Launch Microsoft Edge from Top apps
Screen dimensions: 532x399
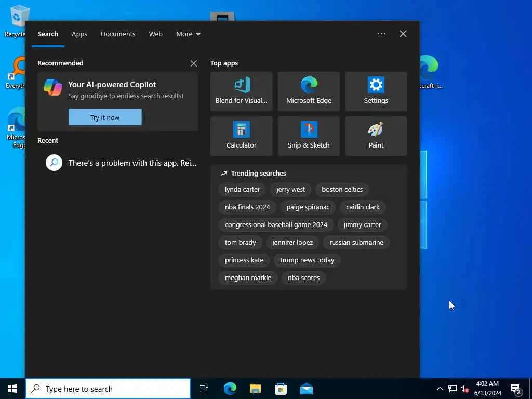click(309, 91)
